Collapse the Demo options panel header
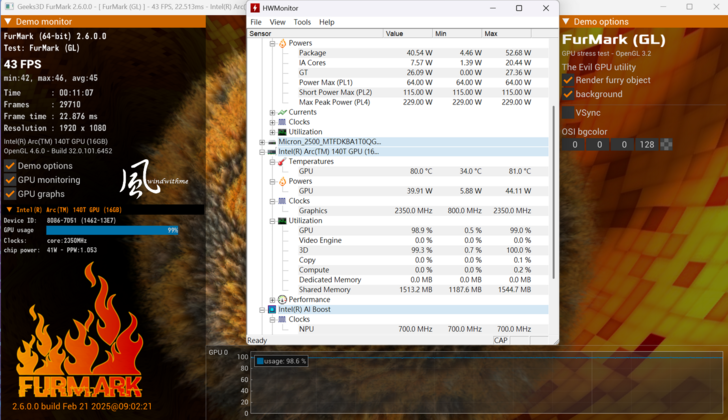 pos(566,21)
